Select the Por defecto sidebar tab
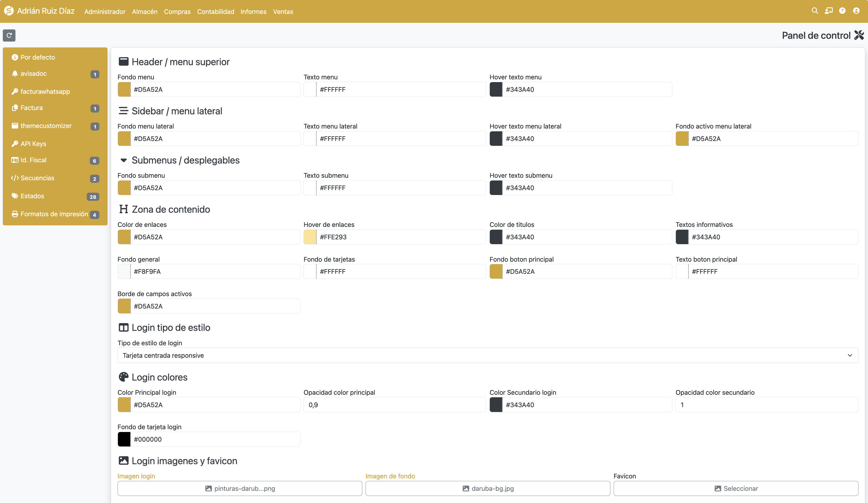The image size is (868, 503). point(55,57)
